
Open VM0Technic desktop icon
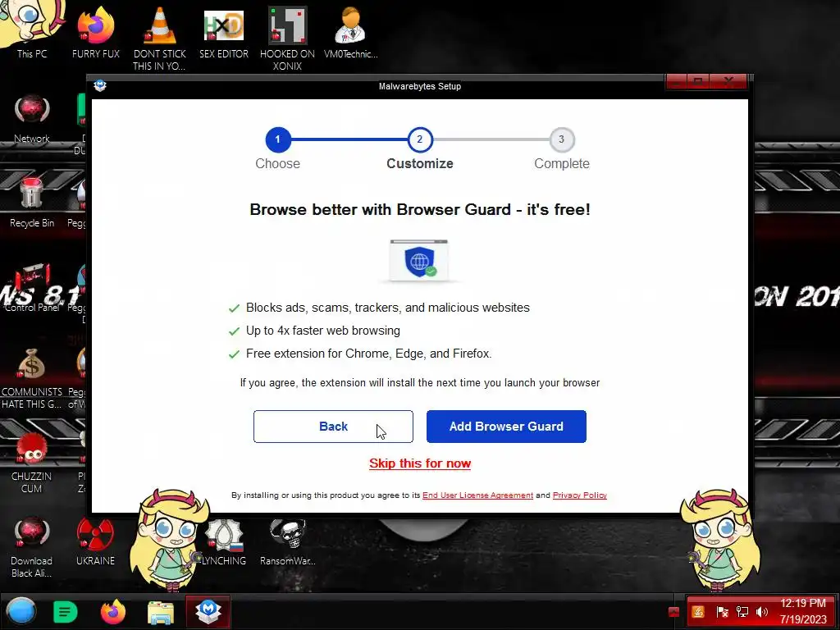(x=351, y=32)
